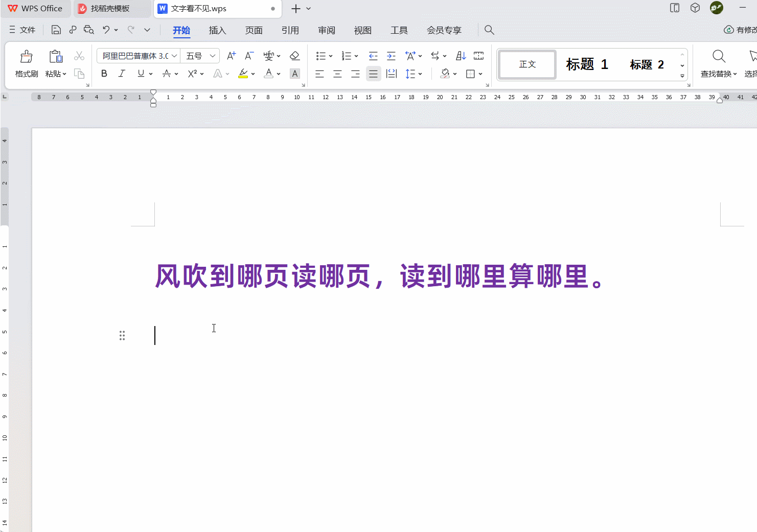Click the Increase Indent icon
The width and height of the screenshot is (757, 532).
coord(391,56)
